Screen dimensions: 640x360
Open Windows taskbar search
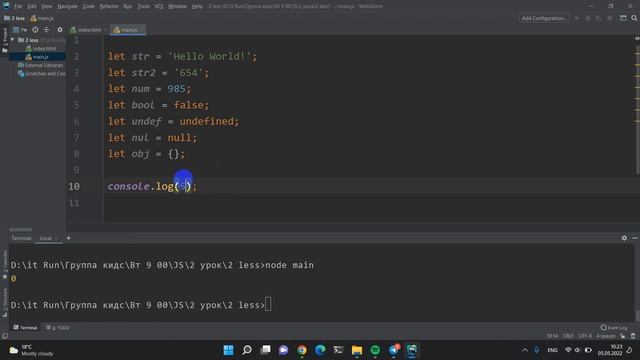click(247, 350)
